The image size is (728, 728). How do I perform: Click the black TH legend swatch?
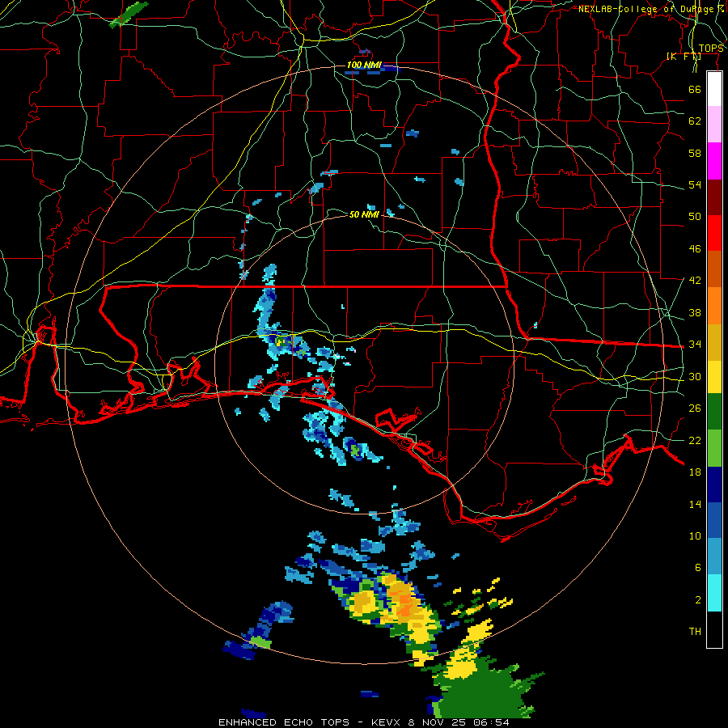coord(714,629)
